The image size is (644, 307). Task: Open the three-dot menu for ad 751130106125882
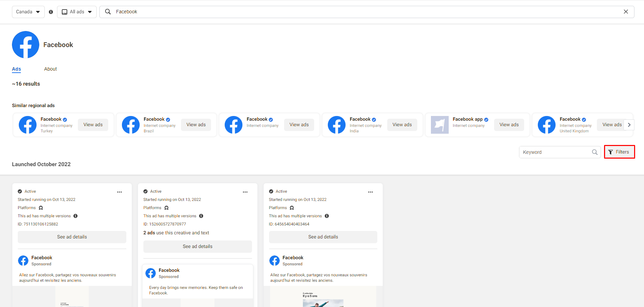coord(120,192)
